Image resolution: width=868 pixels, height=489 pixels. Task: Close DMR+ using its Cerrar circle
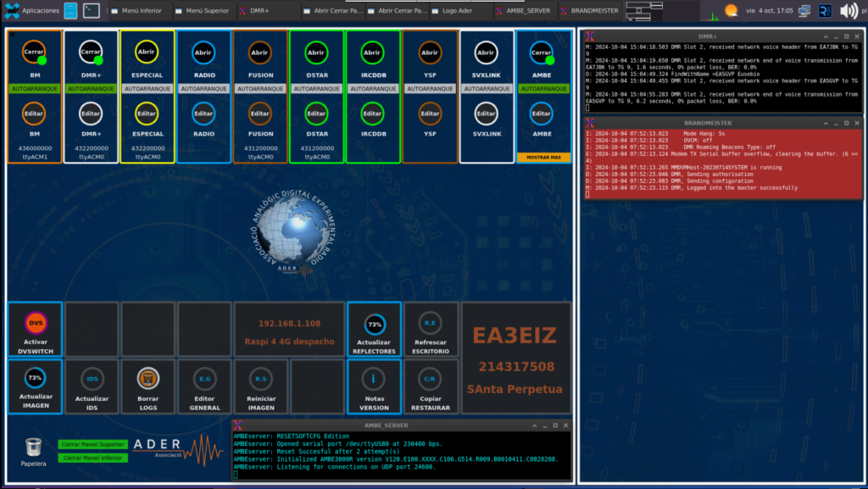pyautogui.click(x=91, y=52)
